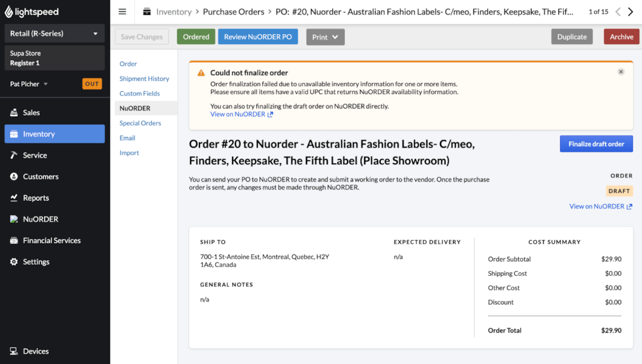Click the Inventory breadcrumb box icon
This screenshot has height=364, width=642.
147,12
